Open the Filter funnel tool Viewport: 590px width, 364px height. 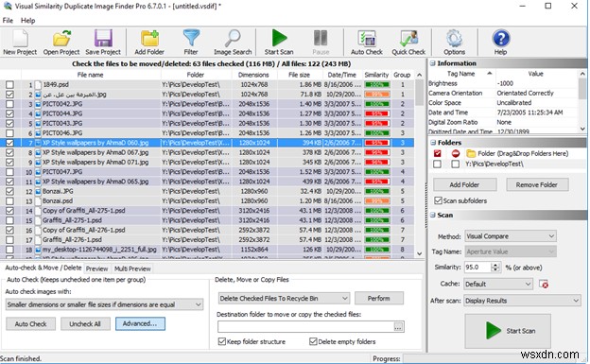click(191, 43)
